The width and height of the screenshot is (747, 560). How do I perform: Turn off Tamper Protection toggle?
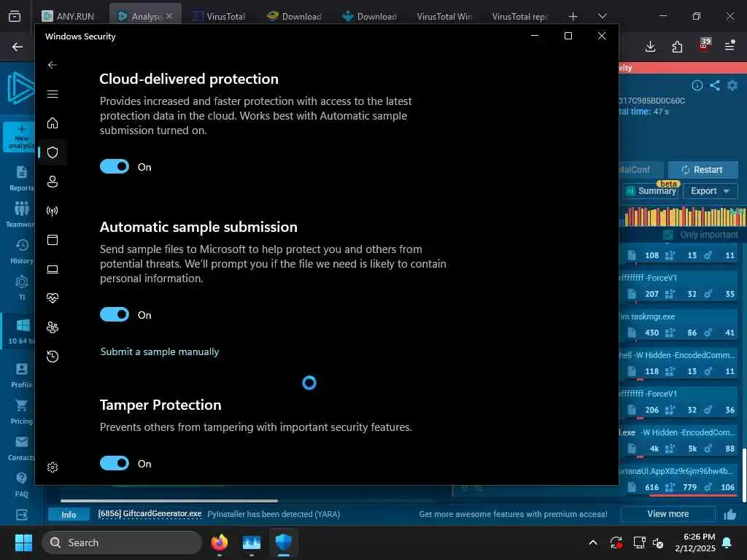115,463
